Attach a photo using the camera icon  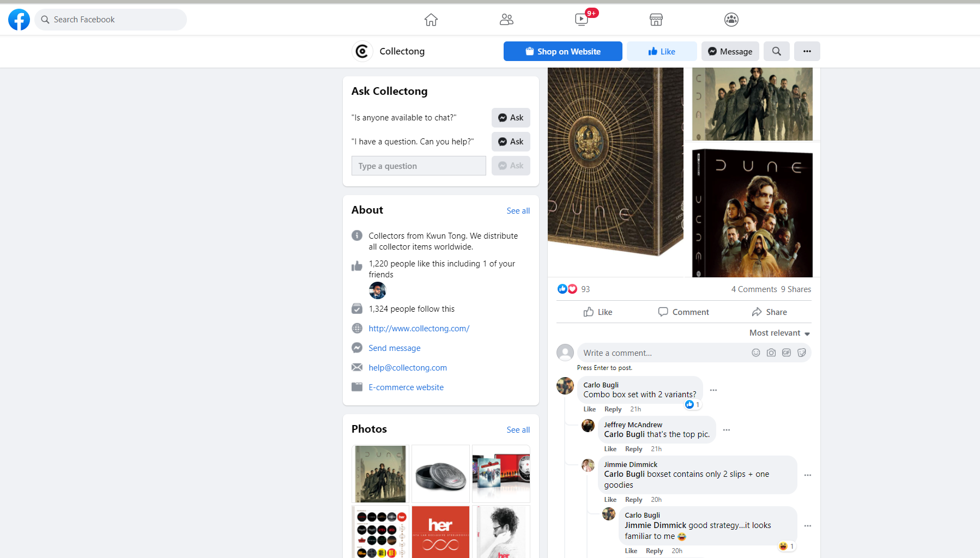(x=771, y=353)
